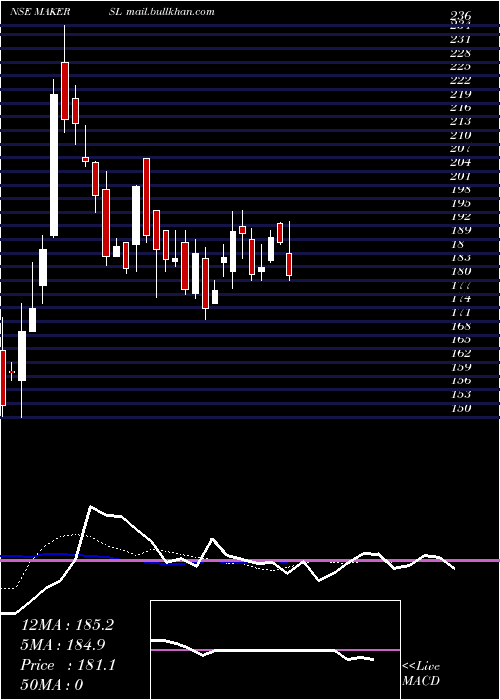Click the 189 price axis label
The width and height of the screenshot is (500, 700).
point(461,230)
